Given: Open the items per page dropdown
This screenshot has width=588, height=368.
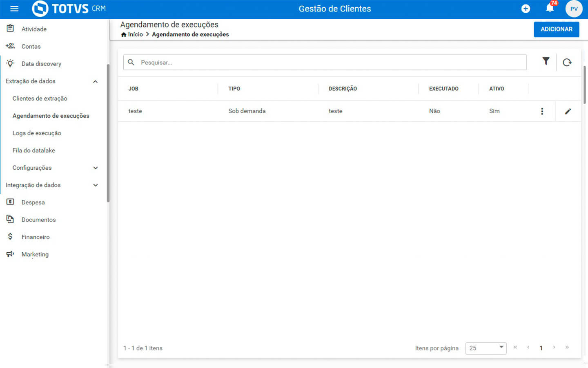Looking at the screenshot, I should (486, 348).
